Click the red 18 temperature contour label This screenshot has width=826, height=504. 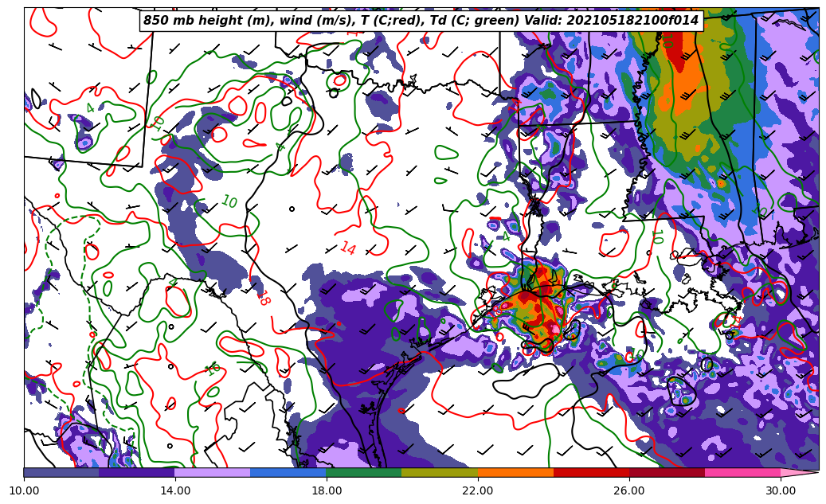[x=264, y=298]
